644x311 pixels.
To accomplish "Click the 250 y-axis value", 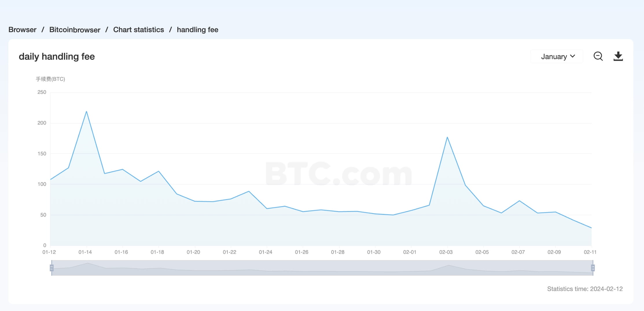I will click(42, 92).
